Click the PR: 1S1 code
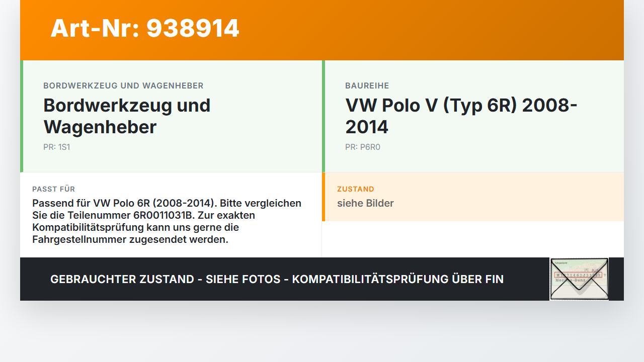The height and width of the screenshot is (362, 644). [56, 147]
